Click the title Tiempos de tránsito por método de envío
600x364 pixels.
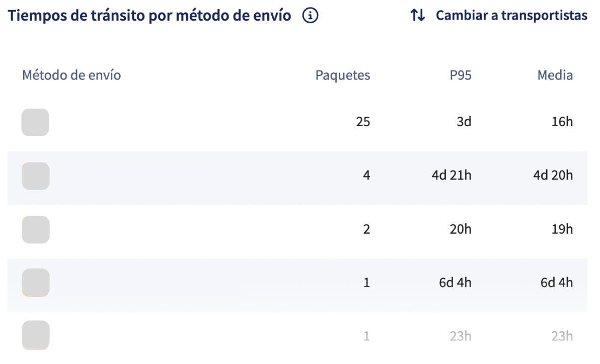click(149, 16)
